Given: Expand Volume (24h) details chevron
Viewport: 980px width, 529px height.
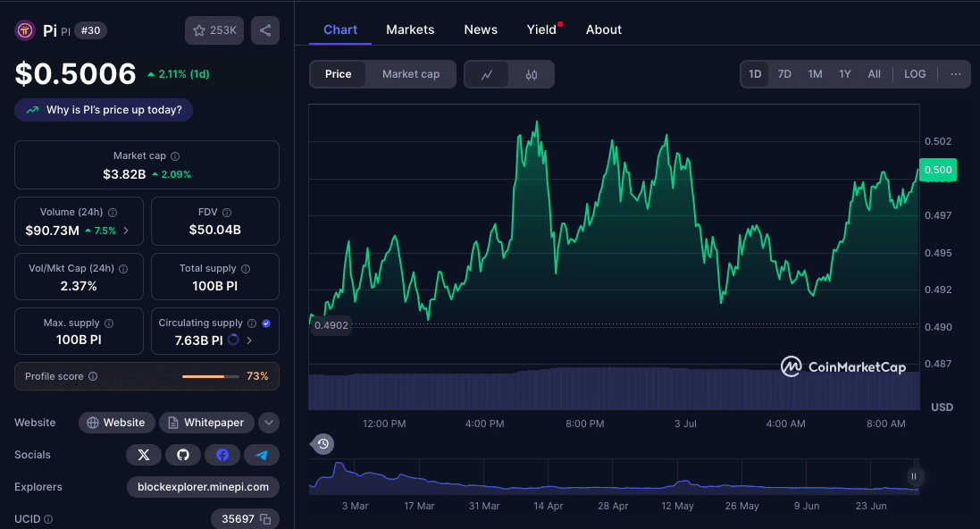Looking at the screenshot, I should point(126,231).
